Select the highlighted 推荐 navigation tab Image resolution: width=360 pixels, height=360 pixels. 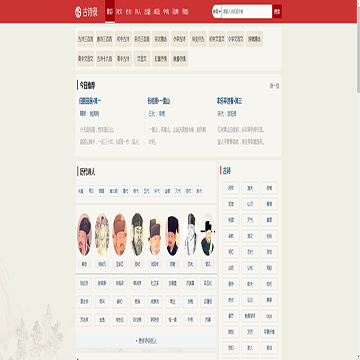tap(110, 12)
